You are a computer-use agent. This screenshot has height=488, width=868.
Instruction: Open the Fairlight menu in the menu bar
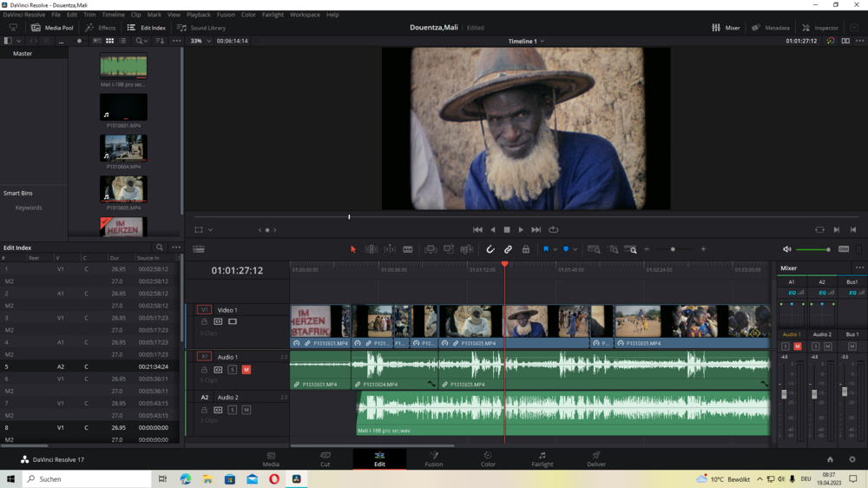click(273, 15)
